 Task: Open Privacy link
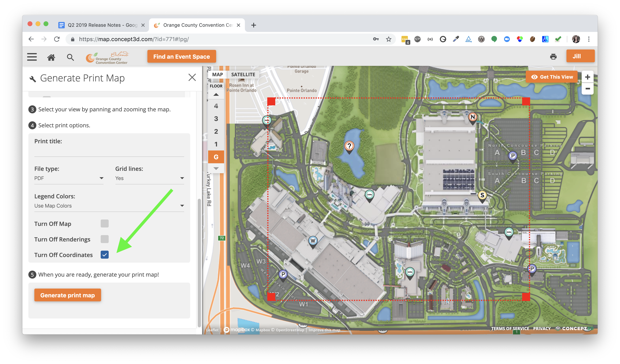[x=542, y=329]
